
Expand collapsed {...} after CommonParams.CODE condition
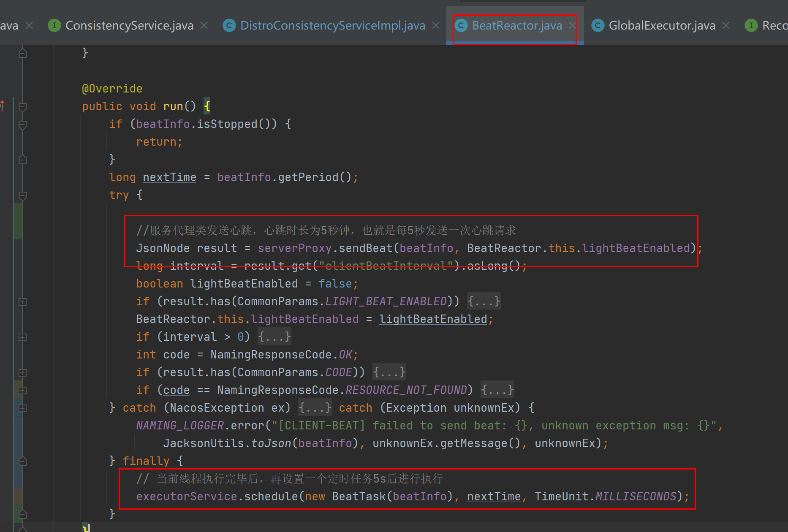[389, 372]
